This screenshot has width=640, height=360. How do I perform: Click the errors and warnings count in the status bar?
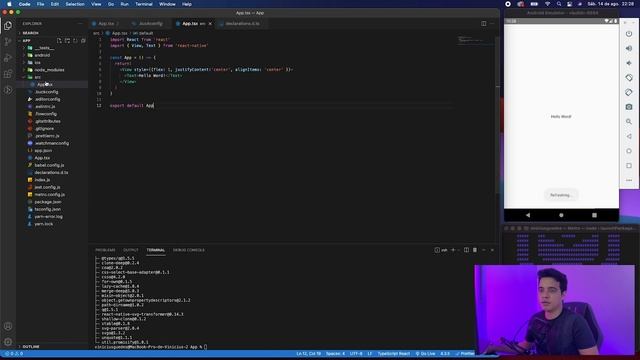tap(14, 353)
